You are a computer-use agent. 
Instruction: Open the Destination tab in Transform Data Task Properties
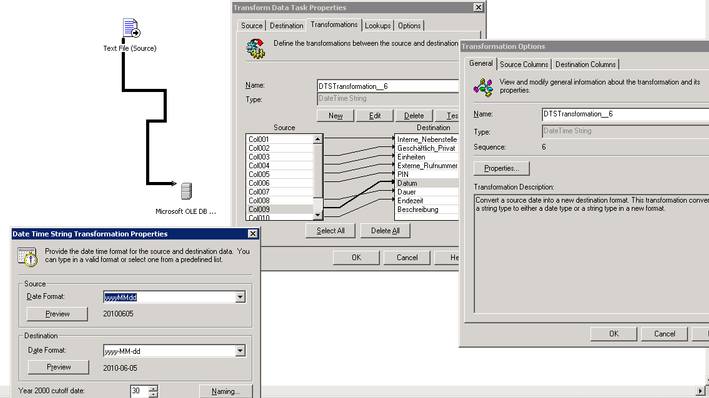[286, 26]
